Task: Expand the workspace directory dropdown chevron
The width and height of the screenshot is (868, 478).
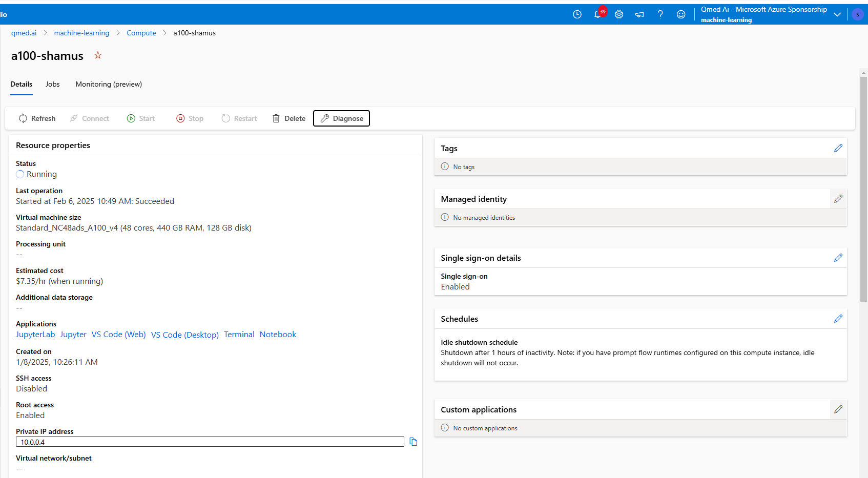Action: (x=837, y=14)
